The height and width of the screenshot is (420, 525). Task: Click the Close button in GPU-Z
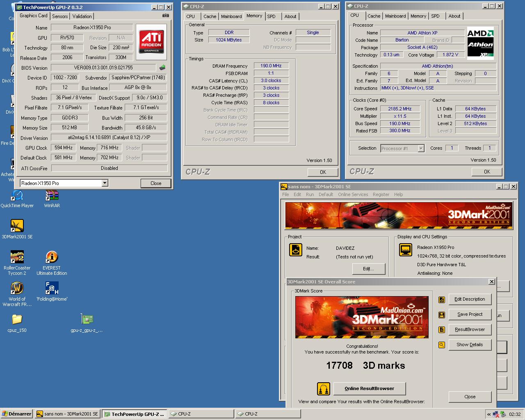click(156, 183)
